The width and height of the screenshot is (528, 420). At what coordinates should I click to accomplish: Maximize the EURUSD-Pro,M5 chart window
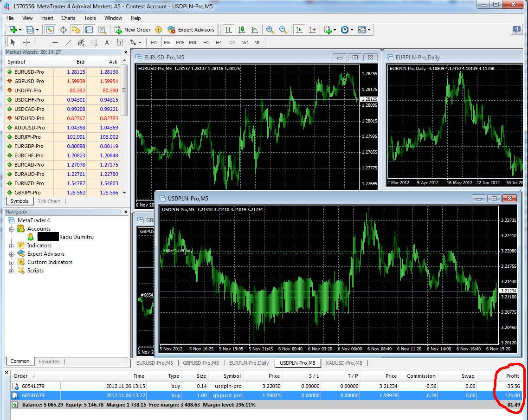(355, 57)
